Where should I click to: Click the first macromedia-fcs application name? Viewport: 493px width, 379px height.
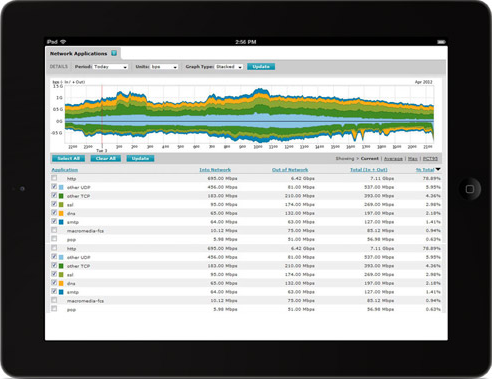pyautogui.click(x=85, y=231)
